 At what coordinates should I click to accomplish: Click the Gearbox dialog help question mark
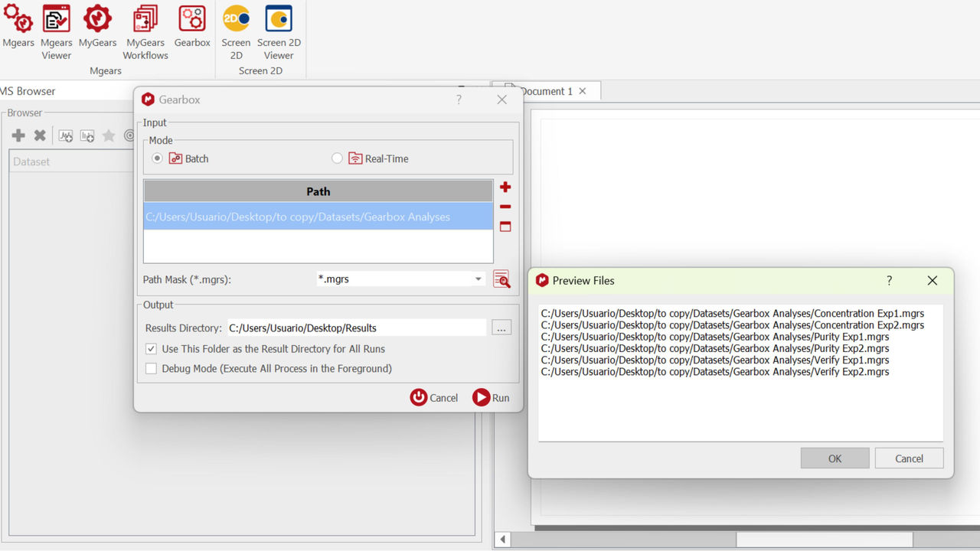tap(459, 99)
